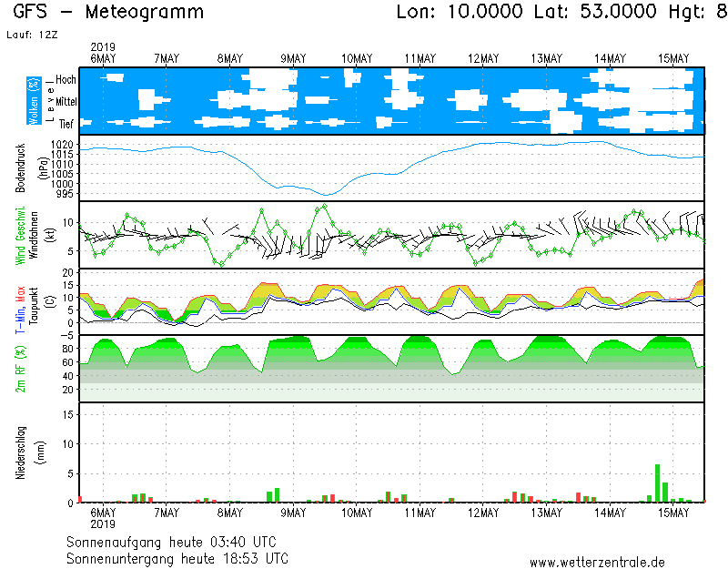728x569 pixels.
Task: Click the 80 value on humidity axis
Action: click(x=67, y=349)
